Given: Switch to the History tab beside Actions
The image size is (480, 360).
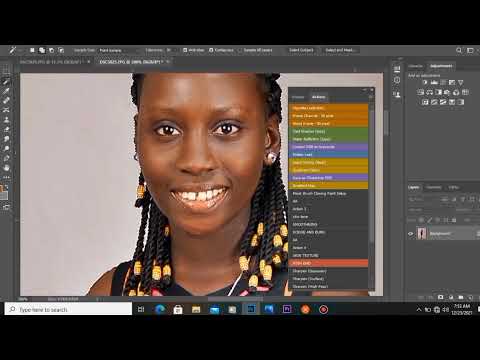Looking at the screenshot, I should 298,97.
